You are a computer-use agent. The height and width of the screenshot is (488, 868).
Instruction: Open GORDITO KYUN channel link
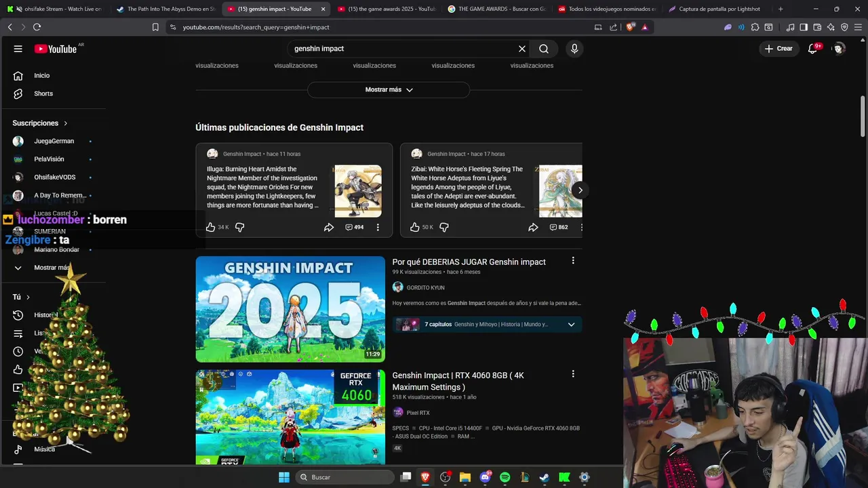tap(425, 287)
